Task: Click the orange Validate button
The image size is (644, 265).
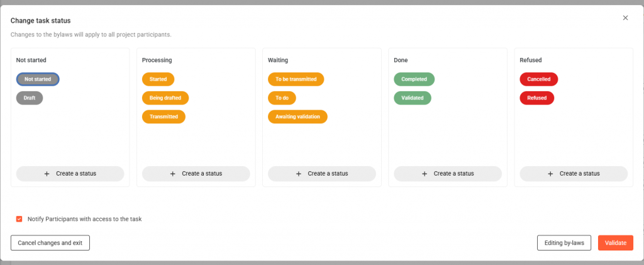Action: pyautogui.click(x=615, y=243)
